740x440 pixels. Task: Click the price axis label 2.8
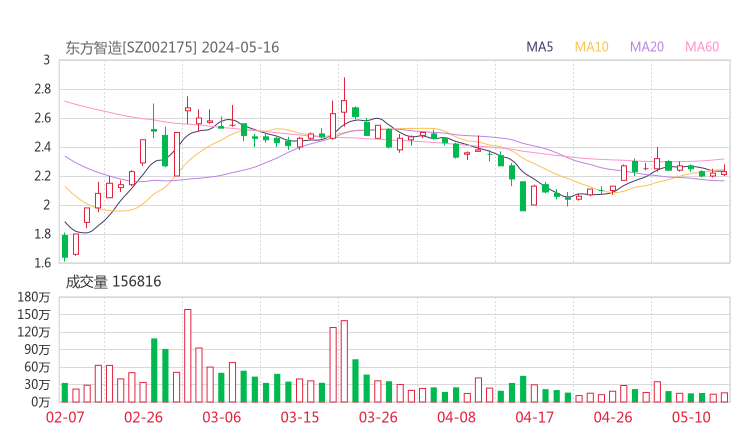(x=42, y=89)
